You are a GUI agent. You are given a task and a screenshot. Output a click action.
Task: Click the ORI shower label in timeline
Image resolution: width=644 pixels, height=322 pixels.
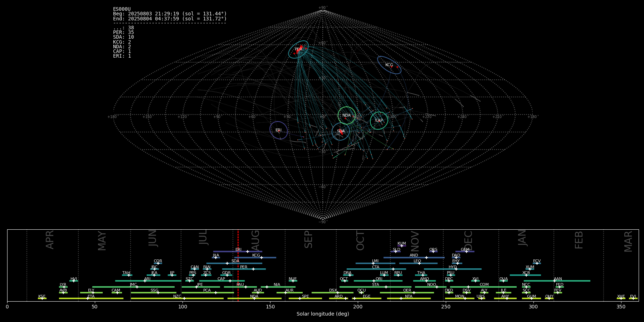[x=379, y=279]
